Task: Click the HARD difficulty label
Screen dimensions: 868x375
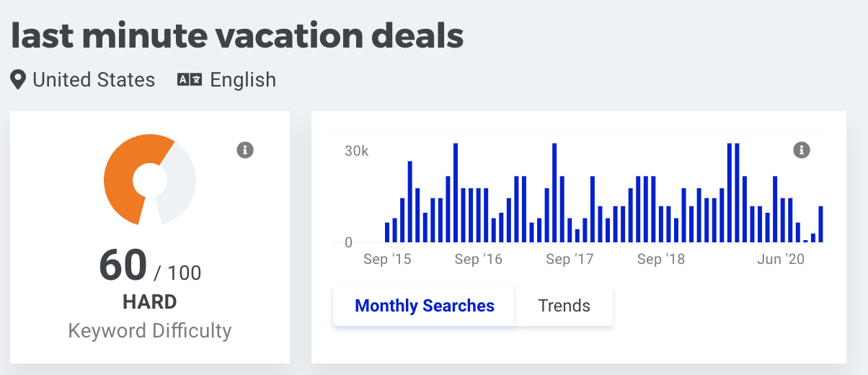Action: [150, 301]
